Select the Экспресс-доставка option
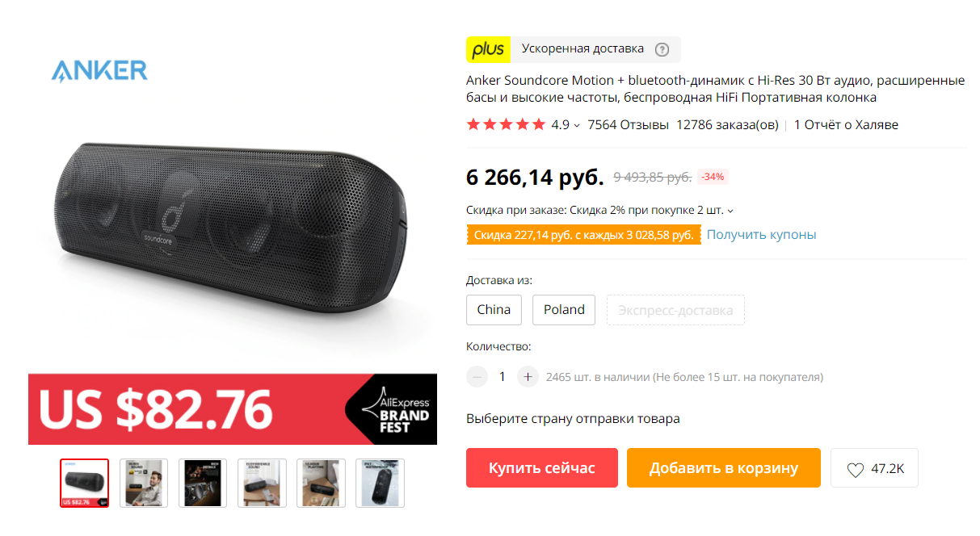Image resolution: width=980 pixels, height=536 pixels. [x=675, y=310]
